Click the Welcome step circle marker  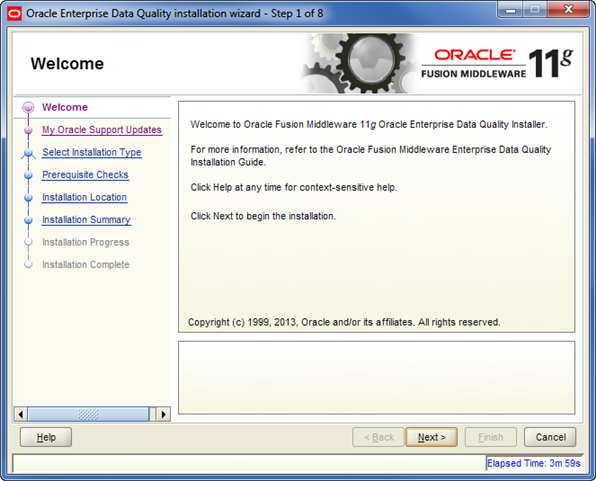click(x=28, y=108)
